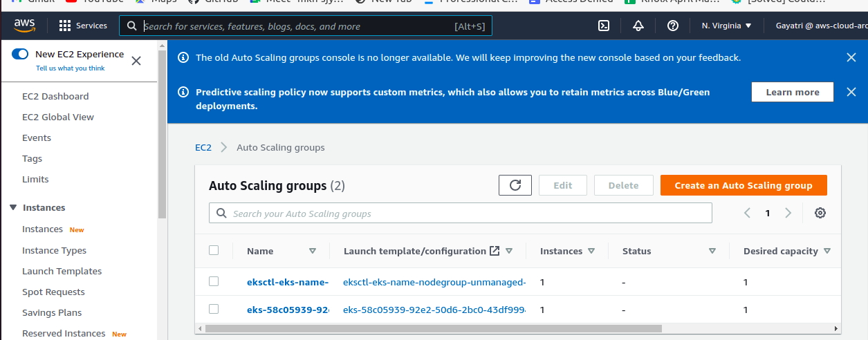Check the eksctl-eks-name row checkbox
This screenshot has height=340, width=868.
point(214,281)
